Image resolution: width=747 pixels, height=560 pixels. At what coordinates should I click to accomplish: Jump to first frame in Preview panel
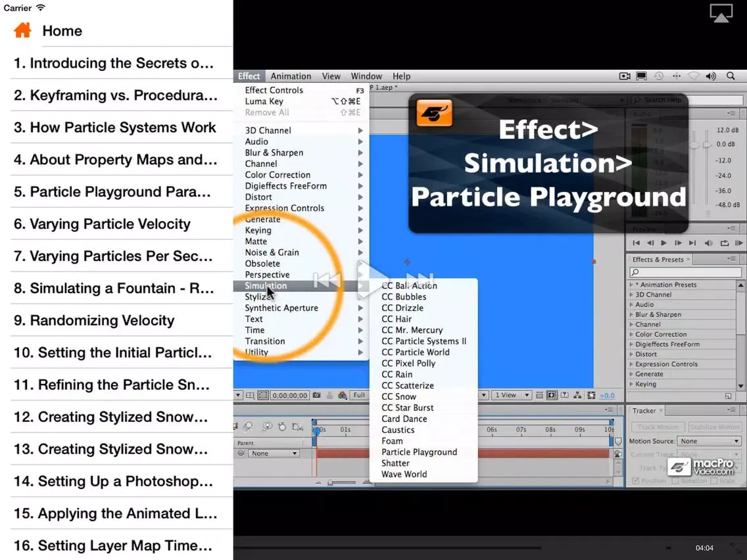point(636,243)
